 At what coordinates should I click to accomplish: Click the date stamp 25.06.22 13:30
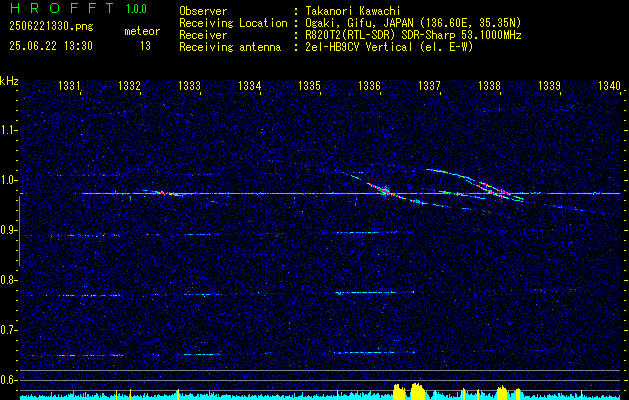point(51,46)
